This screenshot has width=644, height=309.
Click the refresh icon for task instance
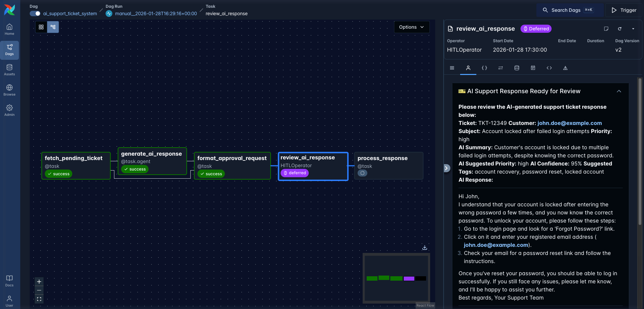[620, 29]
